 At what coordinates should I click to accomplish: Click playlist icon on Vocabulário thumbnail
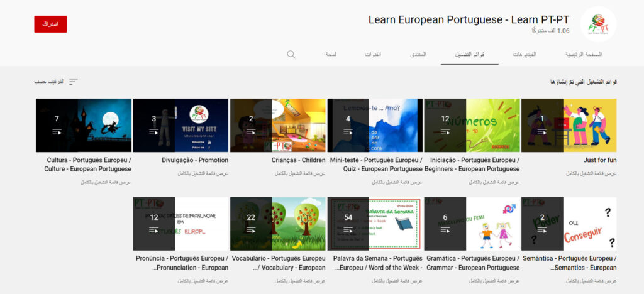251,230
